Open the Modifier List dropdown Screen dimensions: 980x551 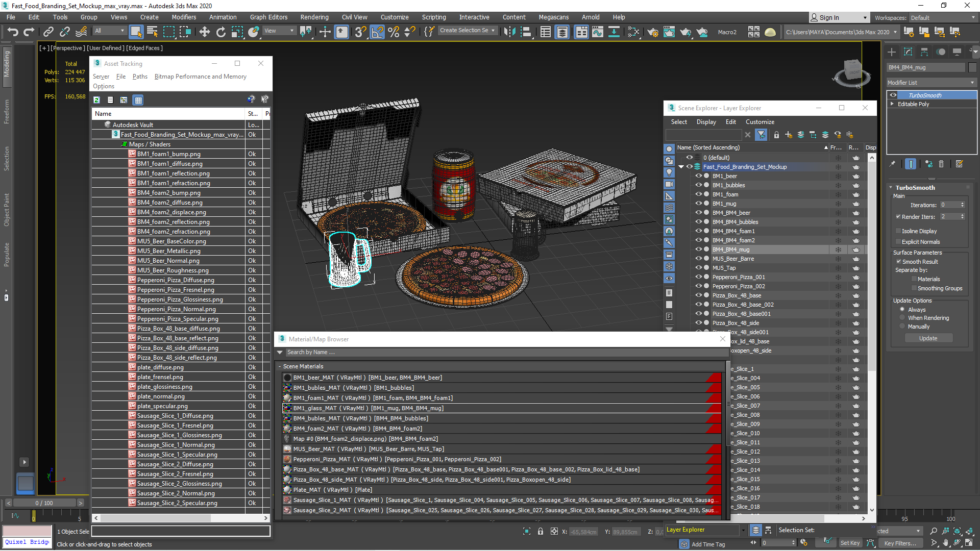[x=932, y=83]
